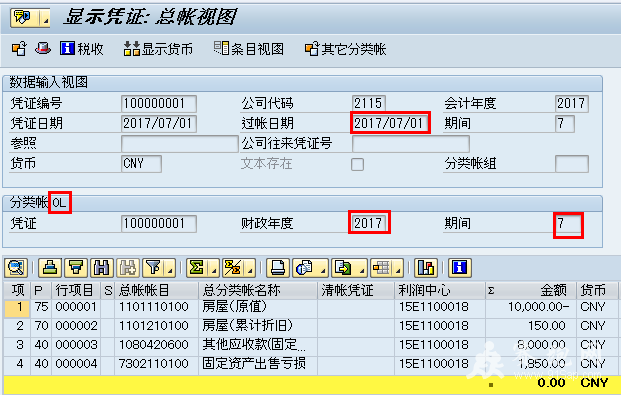Click the empty 分类帐组 field
The image size is (621, 395).
[572, 164]
